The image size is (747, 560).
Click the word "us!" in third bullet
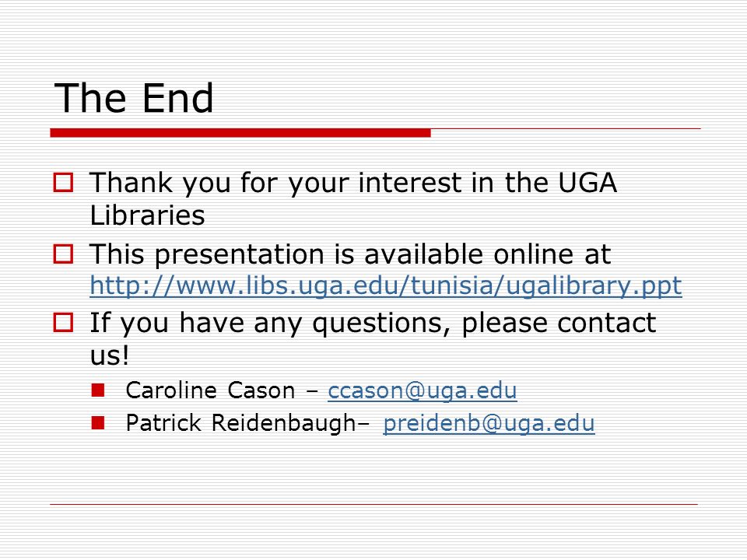(x=110, y=355)
